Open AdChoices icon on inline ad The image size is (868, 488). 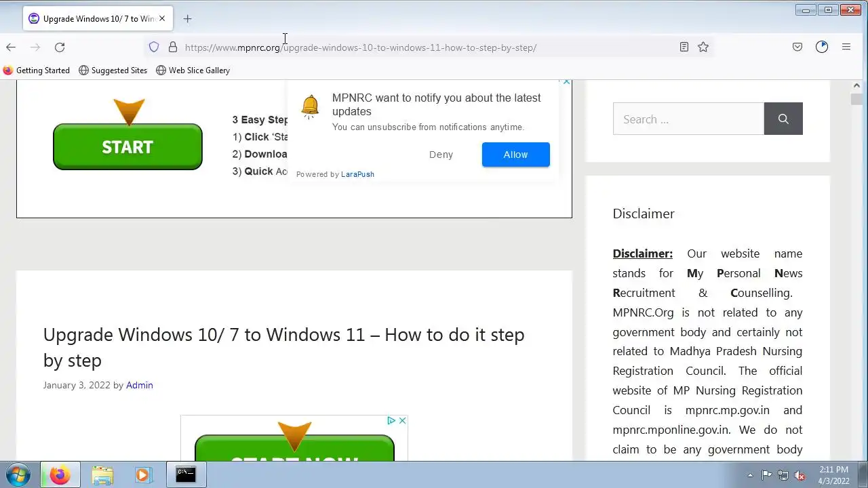391,420
